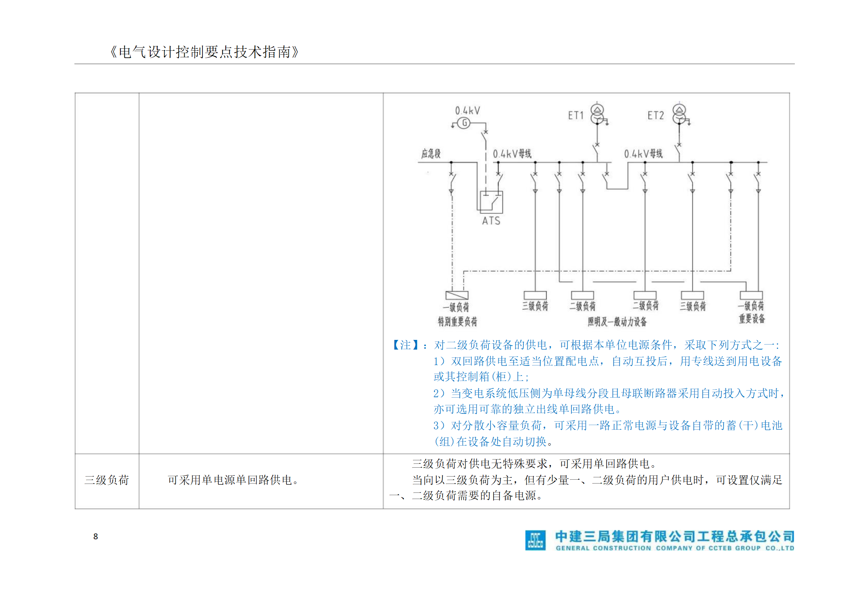Click note item 3 about battery switching
Image resolution: width=868 pixels, height=614 pixels.
[x=607, y=426]
